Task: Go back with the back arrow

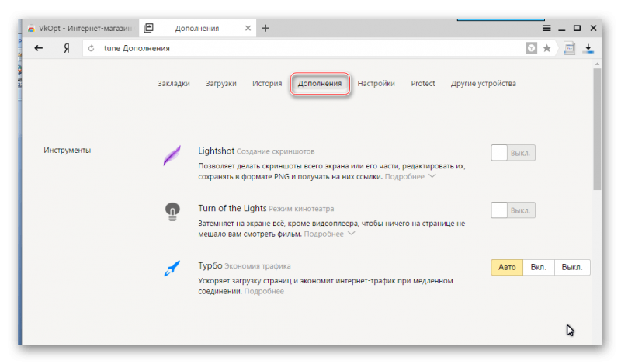Action: [x=38, y=48]
